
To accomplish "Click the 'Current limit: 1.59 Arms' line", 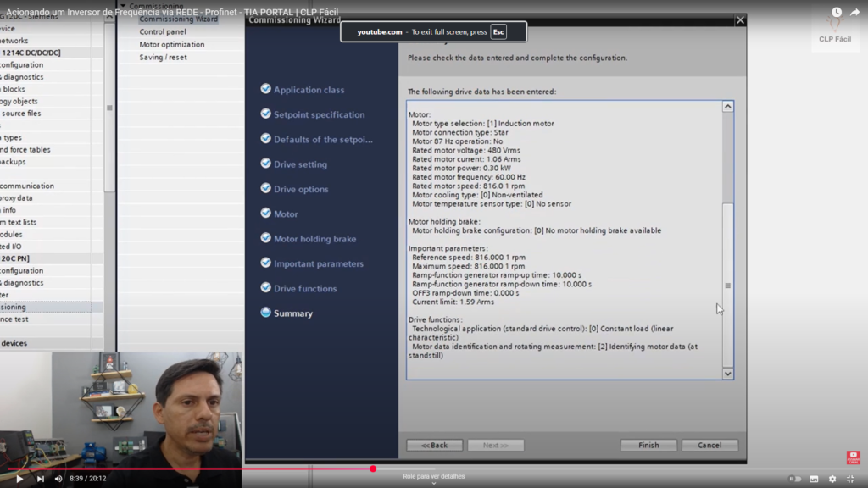I will [x=453, y=302].
